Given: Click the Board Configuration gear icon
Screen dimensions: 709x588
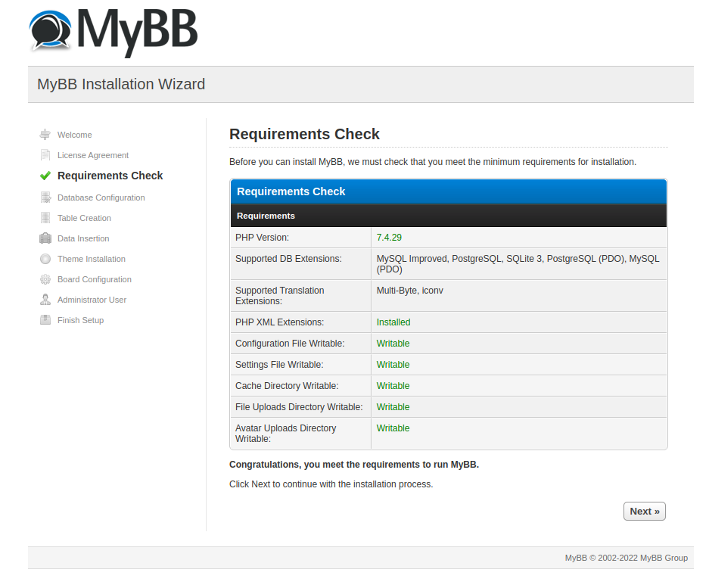Looking at the screenshot, I should tap(46, 279).
